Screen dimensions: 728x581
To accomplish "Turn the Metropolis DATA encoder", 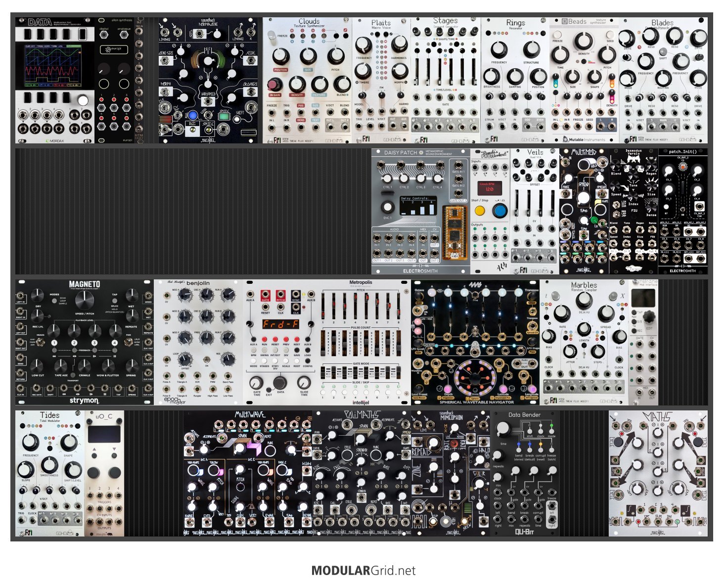I will click(279, 383).
